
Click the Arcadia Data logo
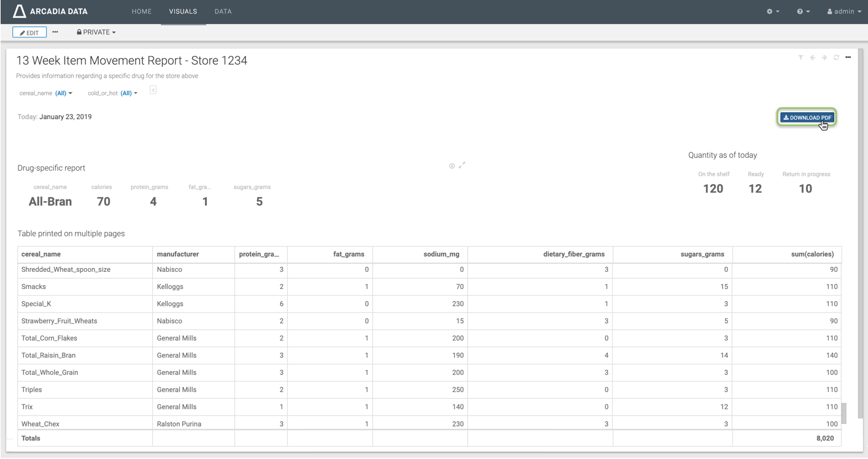[x=50, y=11]
